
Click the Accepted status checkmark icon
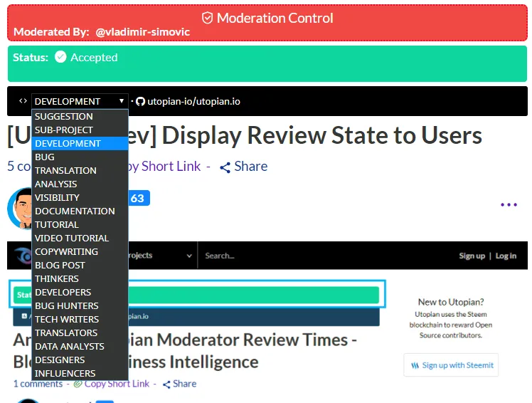60,57
